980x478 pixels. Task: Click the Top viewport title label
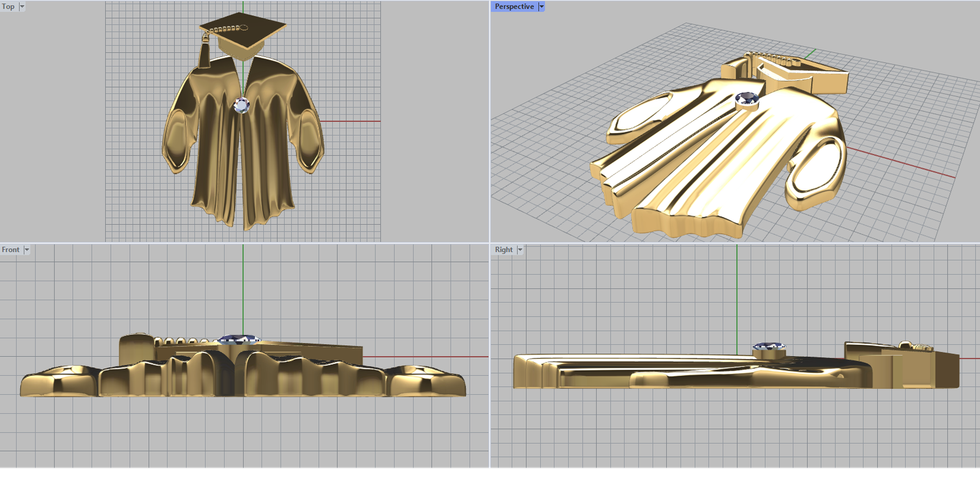tap(9, 7)
